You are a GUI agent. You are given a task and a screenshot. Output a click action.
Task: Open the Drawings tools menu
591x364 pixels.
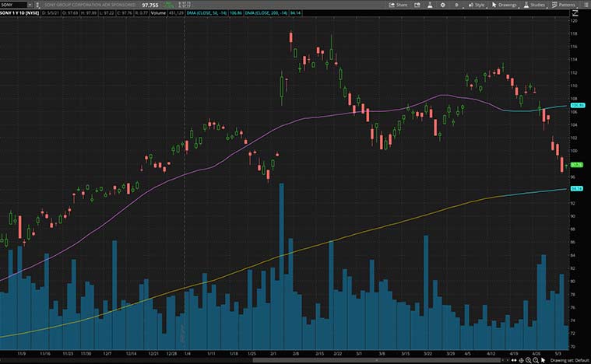tap(505, 5)
